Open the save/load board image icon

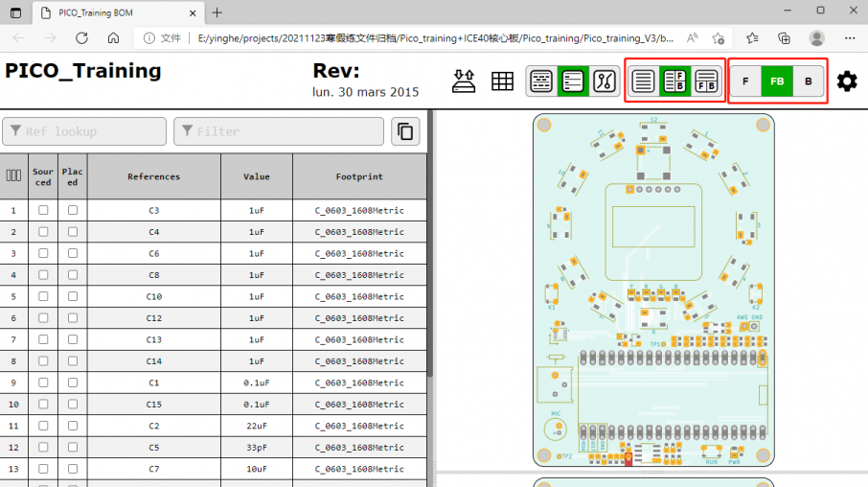pos(464,81)
